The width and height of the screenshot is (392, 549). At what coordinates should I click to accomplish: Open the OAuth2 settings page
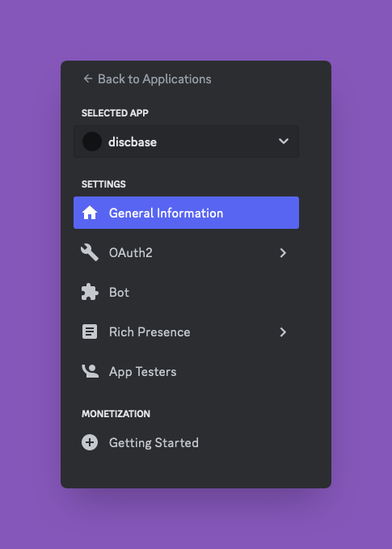pyautogui.click(x=186, y=252)
